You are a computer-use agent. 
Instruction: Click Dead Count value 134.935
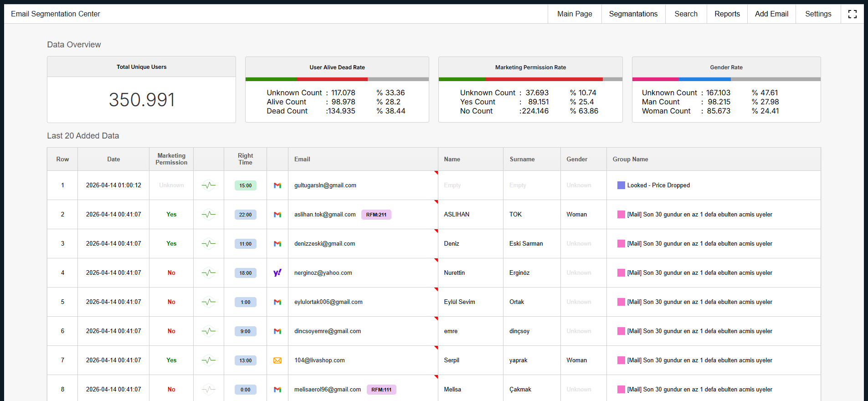(x=342, y=111)
